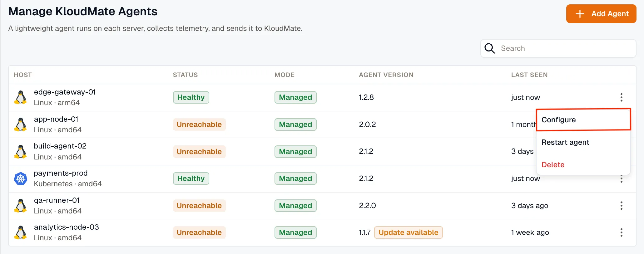Click the Linux penguin icon for edge-gateway-01
Image resolution: width=644 pixels, height=254 pixels.
click(21, 97)
